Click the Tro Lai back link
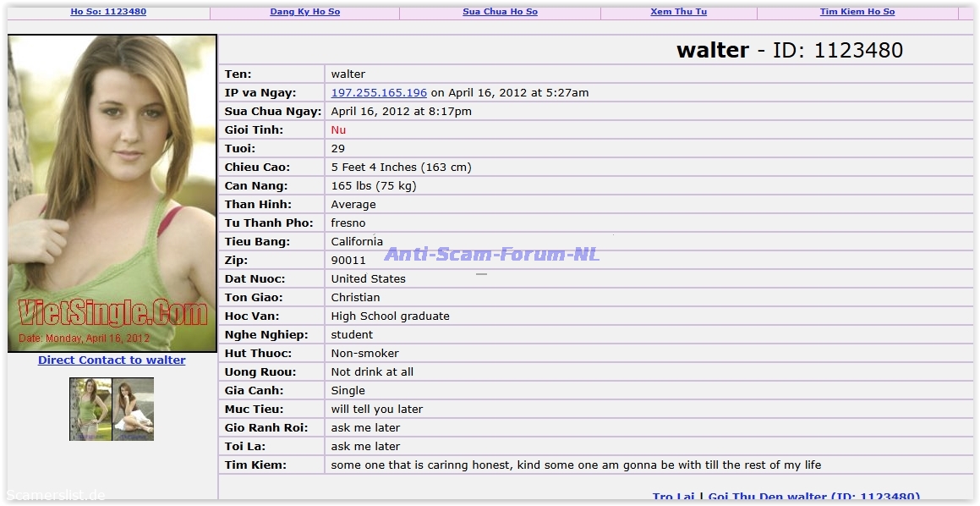 point(673,497)
